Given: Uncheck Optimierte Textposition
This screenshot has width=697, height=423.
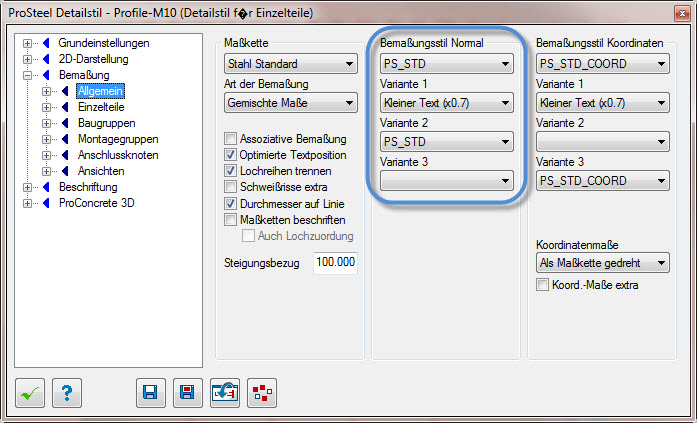Looking at the screenshot, I should [x=230, y=155].
